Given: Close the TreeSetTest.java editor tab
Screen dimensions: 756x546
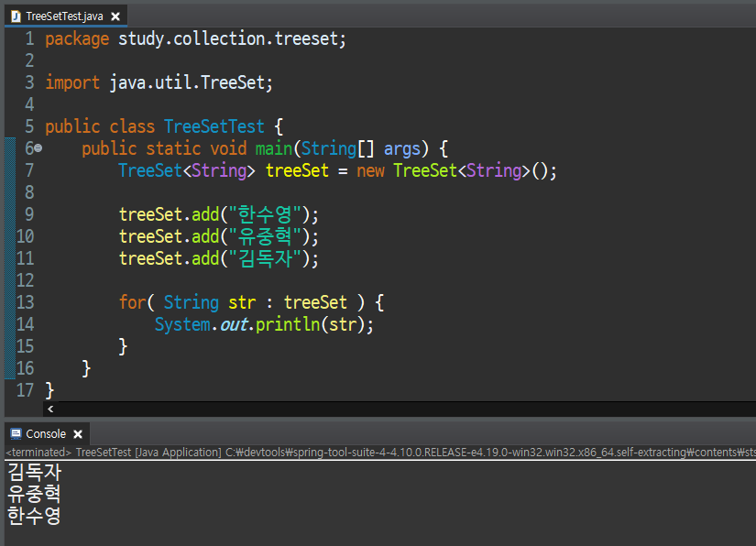Looking at the screenshot, I should click(x=115, y=16).
